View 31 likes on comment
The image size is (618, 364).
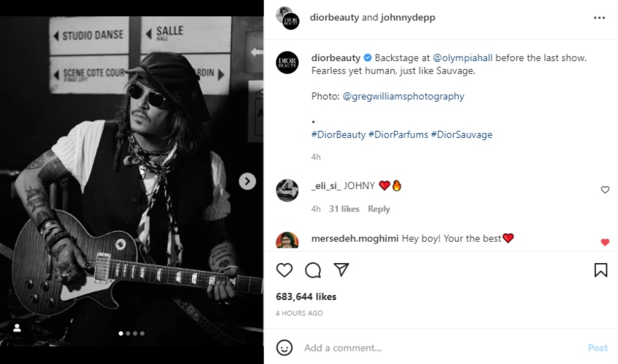(344, 209)
